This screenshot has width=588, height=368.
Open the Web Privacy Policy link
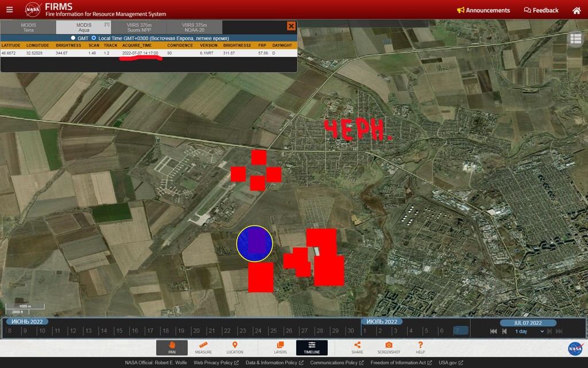tap(216, 363)
